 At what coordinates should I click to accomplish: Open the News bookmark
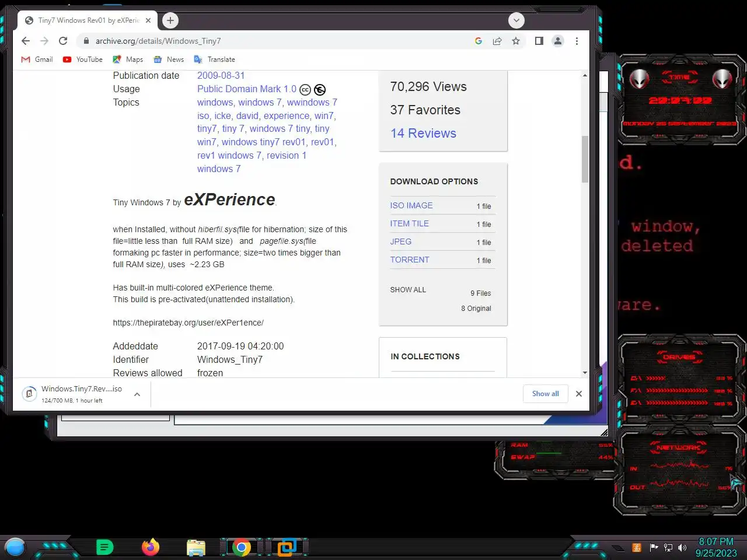(x=169, y=60)
